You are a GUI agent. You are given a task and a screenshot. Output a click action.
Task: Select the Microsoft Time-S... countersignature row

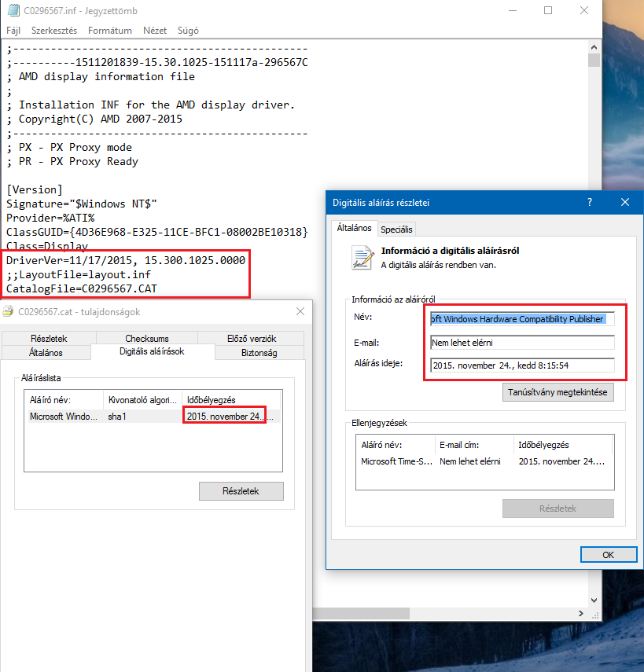(484, 461)
